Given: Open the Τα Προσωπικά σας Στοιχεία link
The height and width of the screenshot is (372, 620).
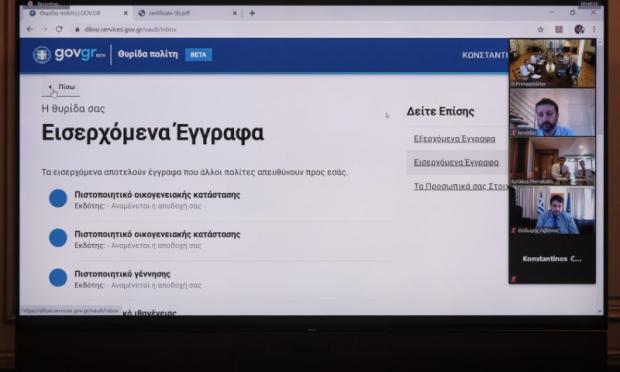Looking at the screenshot, I should [461, 186].
